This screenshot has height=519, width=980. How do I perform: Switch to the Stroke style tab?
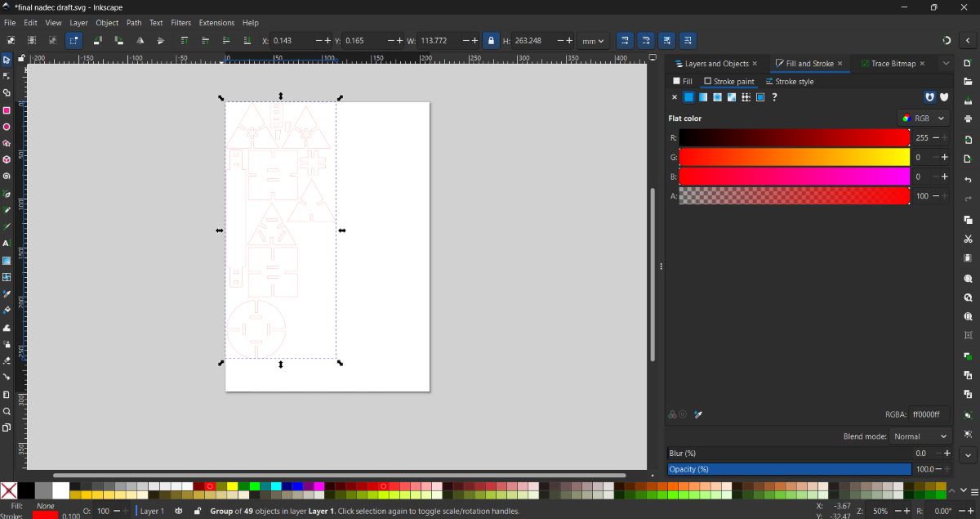coord(790,82)
